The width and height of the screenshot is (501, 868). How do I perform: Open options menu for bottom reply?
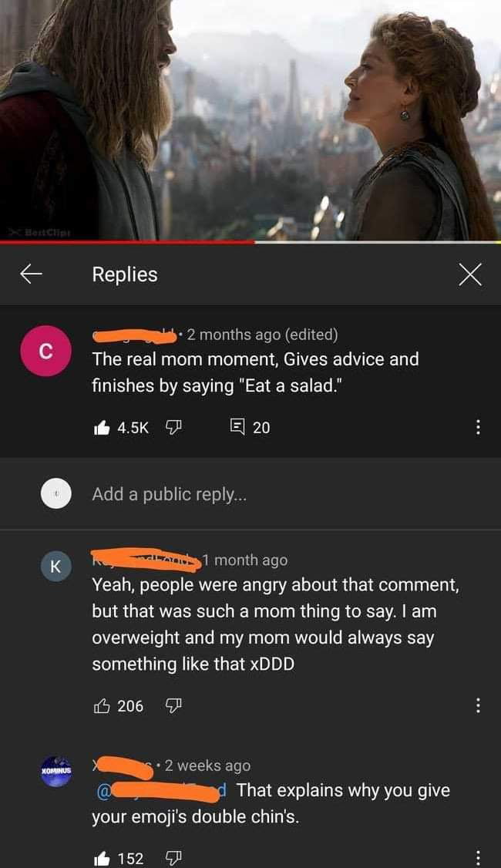479,859
